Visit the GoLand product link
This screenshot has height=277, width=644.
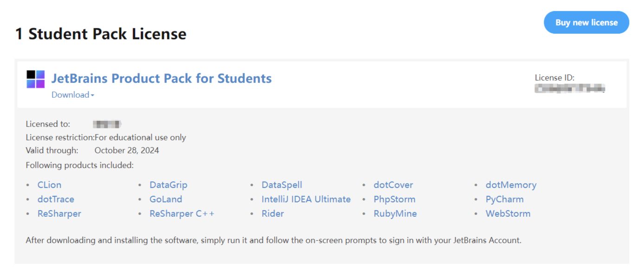pyautogui.click(x=166, y=199)
